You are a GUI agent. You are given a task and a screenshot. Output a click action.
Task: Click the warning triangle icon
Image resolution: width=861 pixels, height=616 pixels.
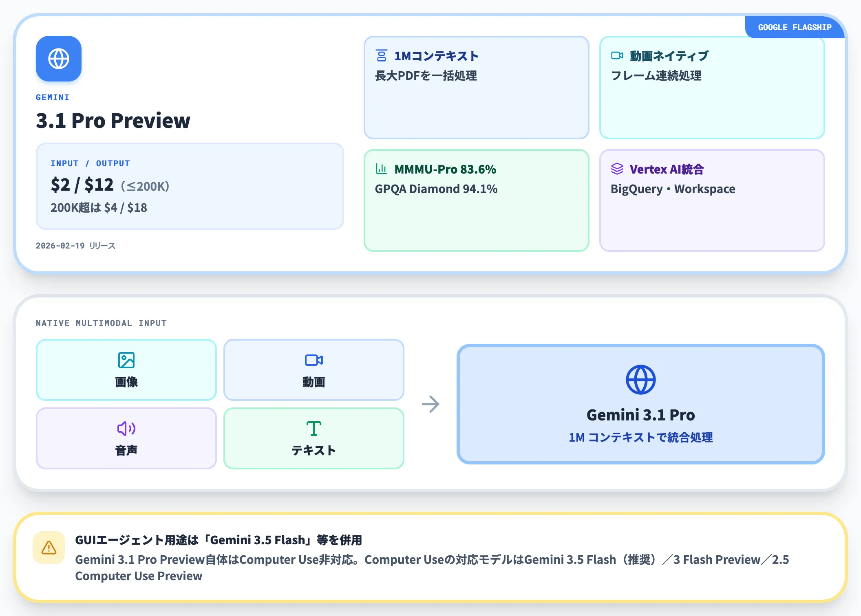(x=49, y=548)
